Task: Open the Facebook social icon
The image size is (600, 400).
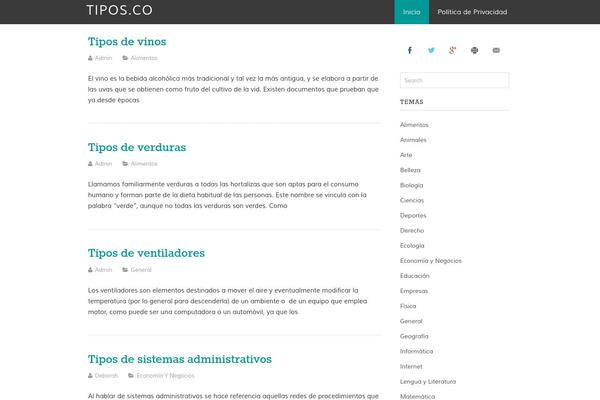Action: point(409,50)
